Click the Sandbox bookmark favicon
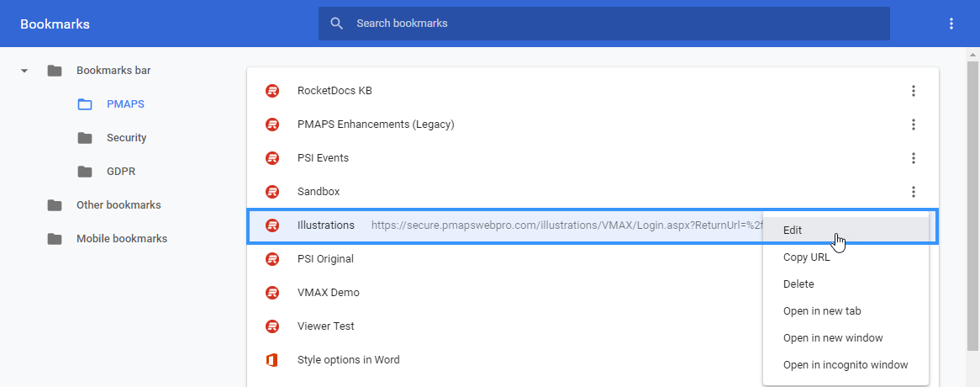 point(271,191)
